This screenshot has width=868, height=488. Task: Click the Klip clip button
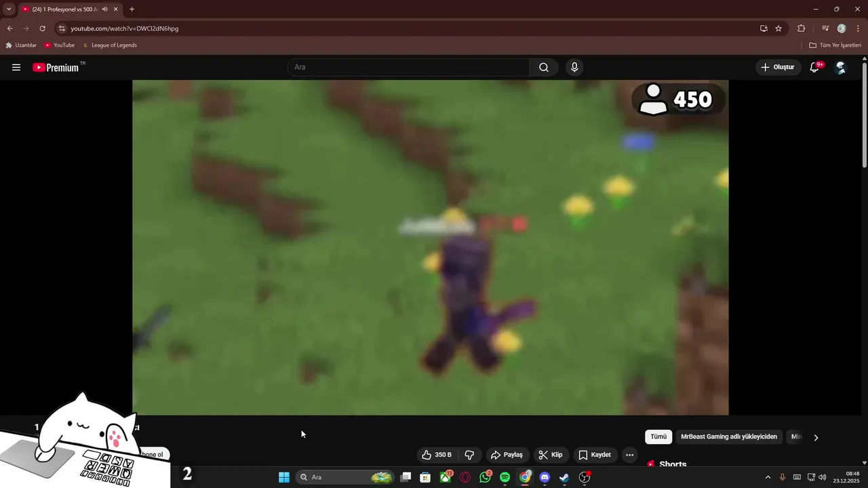551,455
